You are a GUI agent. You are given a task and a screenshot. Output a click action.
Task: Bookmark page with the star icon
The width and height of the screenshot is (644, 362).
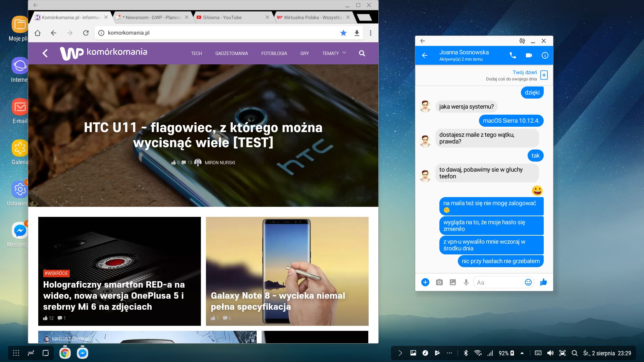(343, 33)
